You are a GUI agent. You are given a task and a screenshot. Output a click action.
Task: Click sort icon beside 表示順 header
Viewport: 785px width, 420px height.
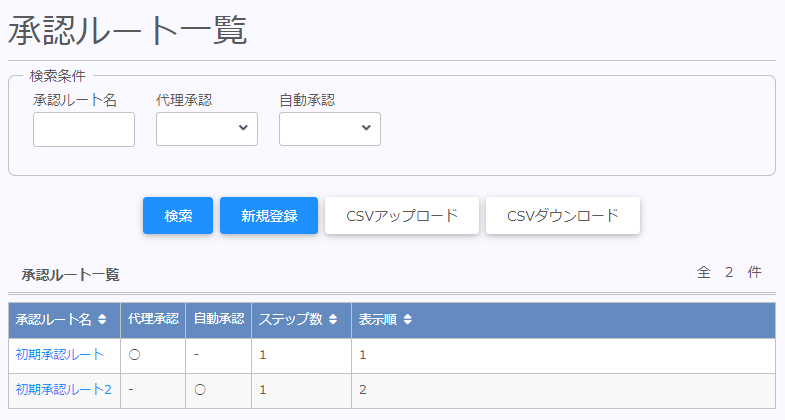click(407, 320)
